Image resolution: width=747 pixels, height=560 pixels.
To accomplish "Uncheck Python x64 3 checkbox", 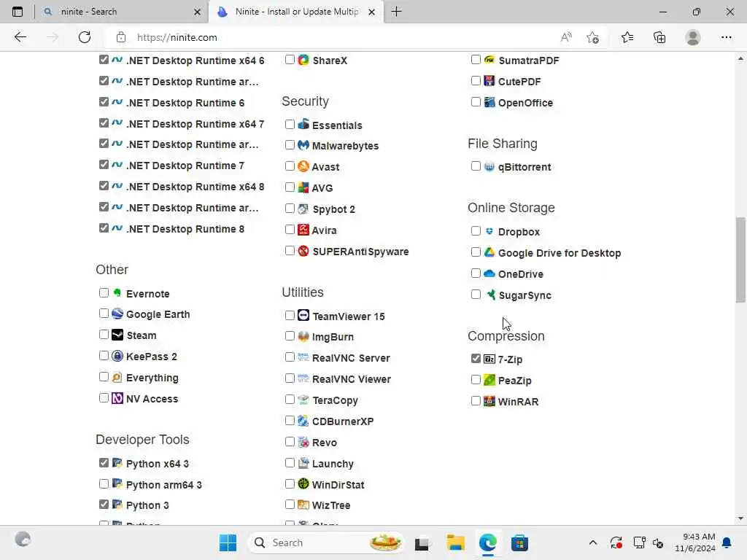I will click(104, 462).
